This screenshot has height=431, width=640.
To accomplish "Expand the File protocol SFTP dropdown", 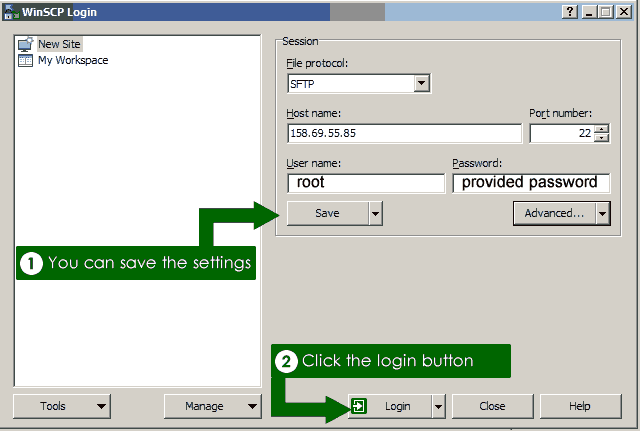I will point(421,84).
